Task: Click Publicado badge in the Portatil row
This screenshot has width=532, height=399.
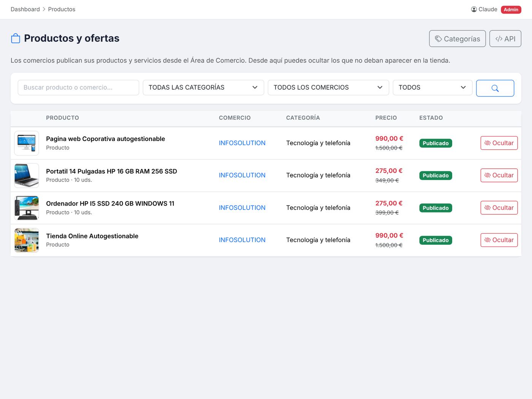Action: click(x=435, y=176)
